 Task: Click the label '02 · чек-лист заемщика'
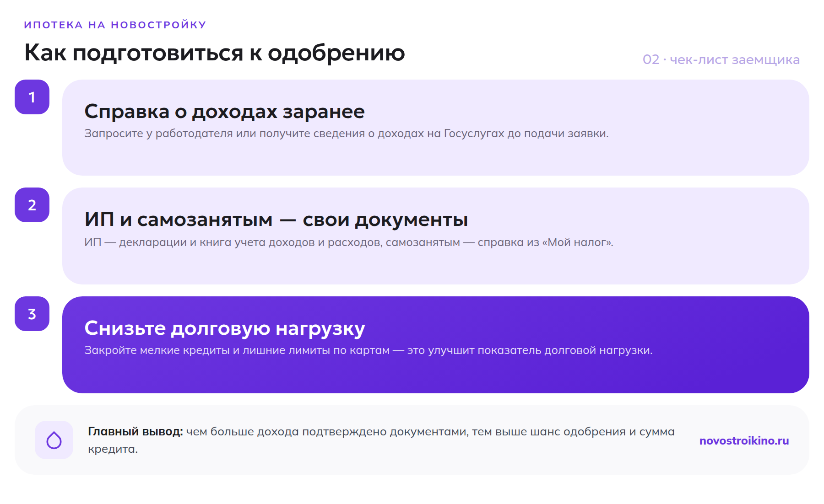(721, 59)
